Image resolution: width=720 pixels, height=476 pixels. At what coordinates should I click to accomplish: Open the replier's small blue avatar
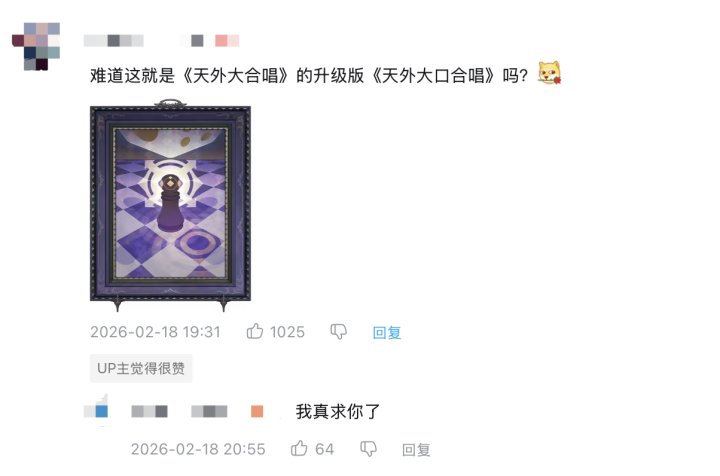tap(96, 410)
